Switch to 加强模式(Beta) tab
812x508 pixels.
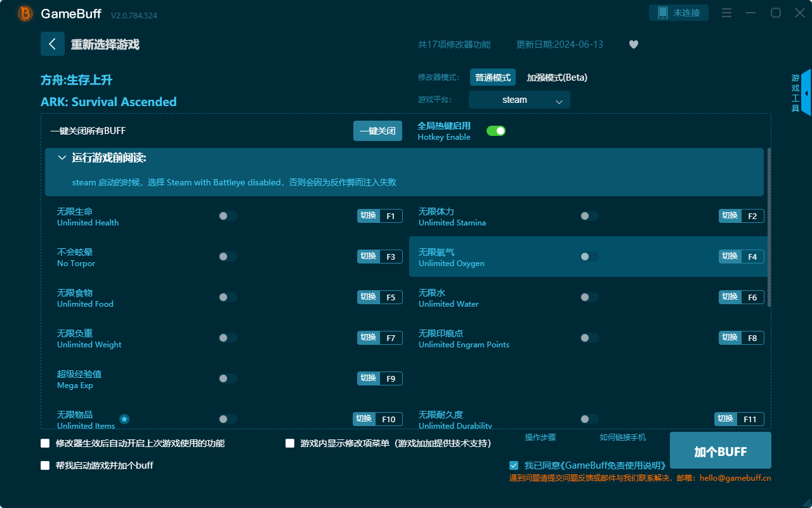coord(557,77)
